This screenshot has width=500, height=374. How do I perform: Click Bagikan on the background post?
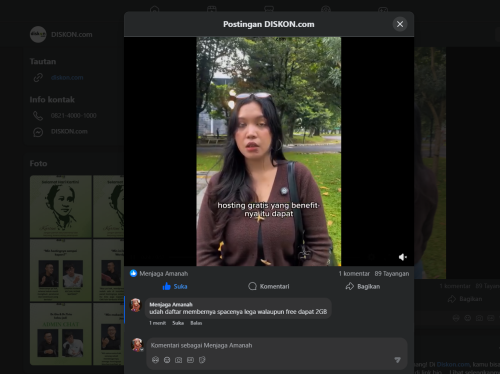[465, 299]
